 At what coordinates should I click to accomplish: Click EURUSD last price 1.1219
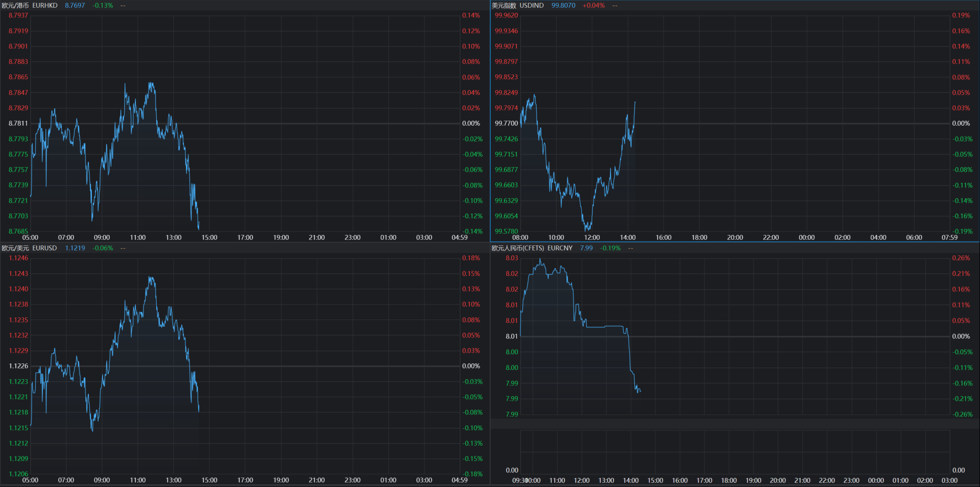click(x=75, y=248)
